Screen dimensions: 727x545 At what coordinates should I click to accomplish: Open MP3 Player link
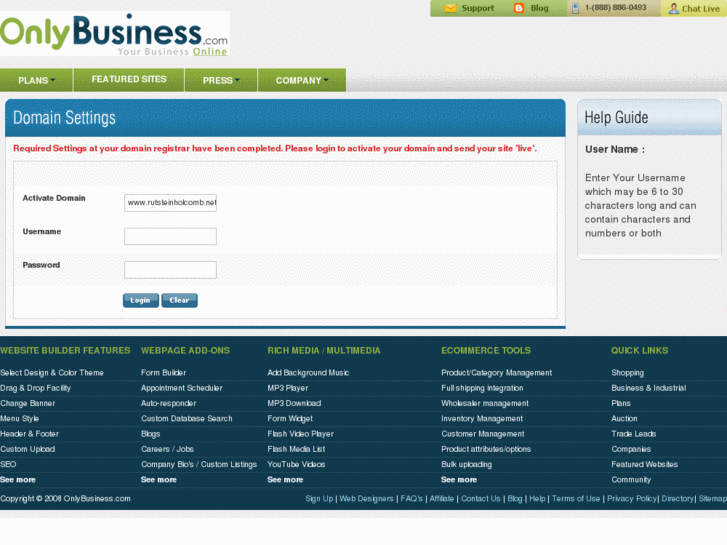[287, 388]
